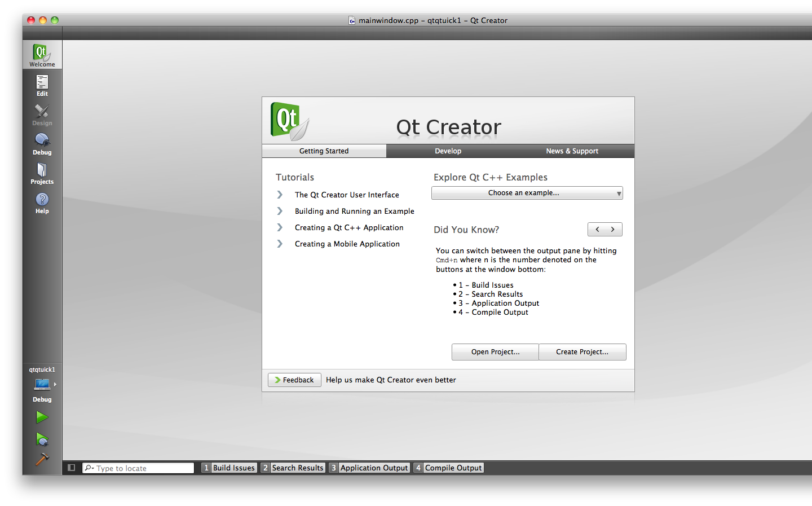Toggle the Build Issues output pane
This screenshot has width=812, height=506.
pos(230,467)
